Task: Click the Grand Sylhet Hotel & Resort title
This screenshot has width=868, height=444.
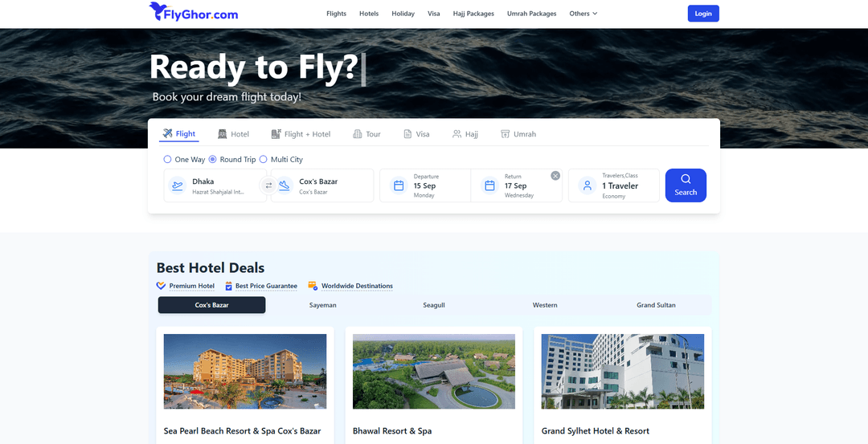Action: click(596, 430)
